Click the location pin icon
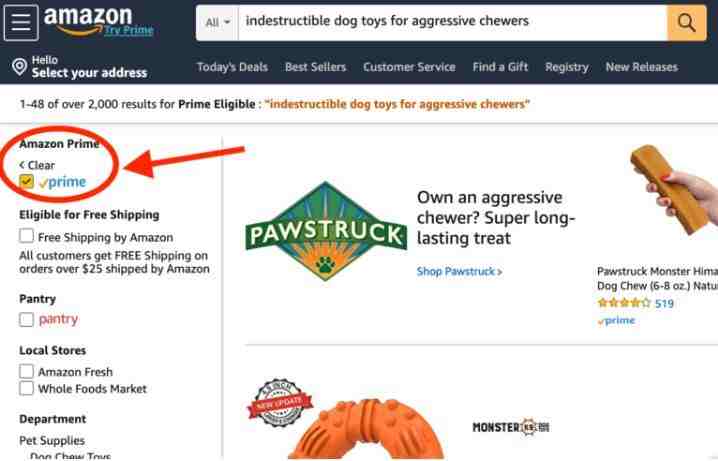This screenshot has width=718, height=461. (20, 67)
